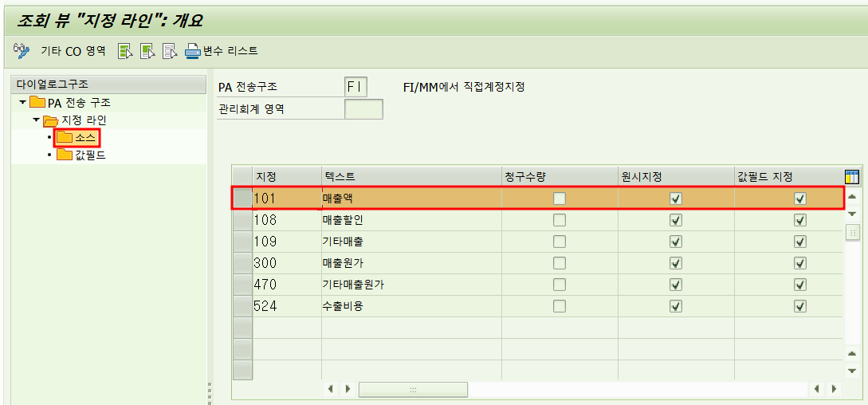The image size is (868, 405).
Task: Click the Deselect All toolbar icon
Action: [170, 52]
